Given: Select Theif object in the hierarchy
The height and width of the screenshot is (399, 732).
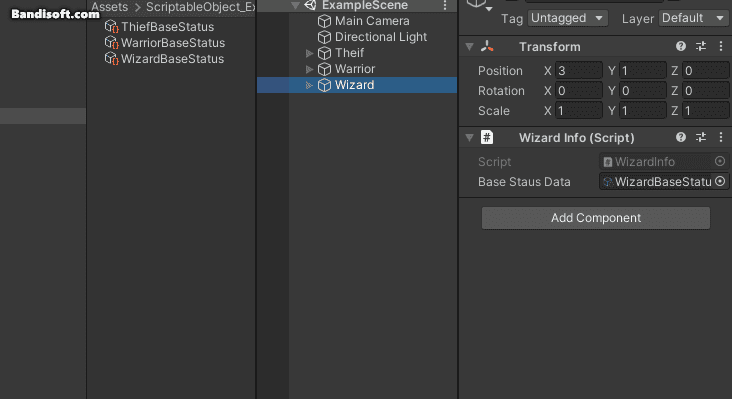Looking at the screenshot, I should (x=349, y=53).
